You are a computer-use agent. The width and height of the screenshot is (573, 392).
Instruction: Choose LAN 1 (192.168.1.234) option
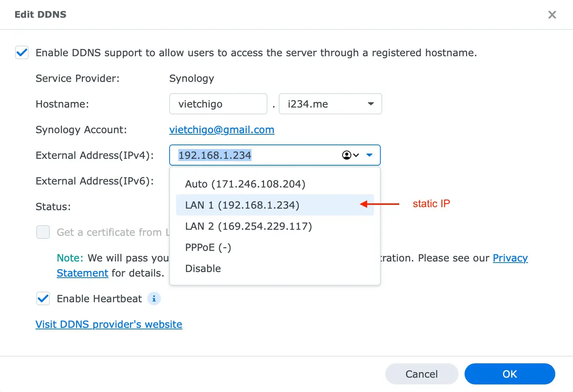pos(242,205)
